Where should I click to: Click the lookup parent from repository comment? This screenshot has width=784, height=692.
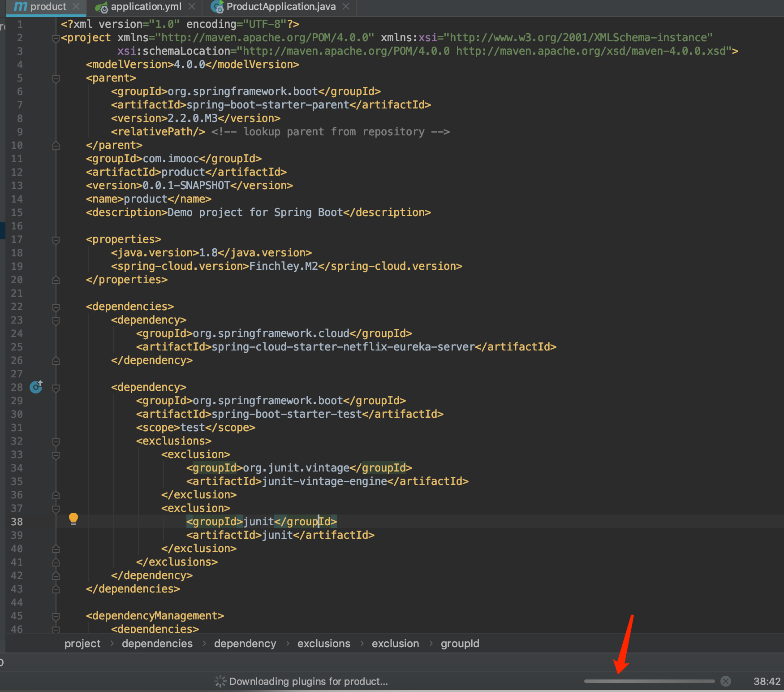331,132
